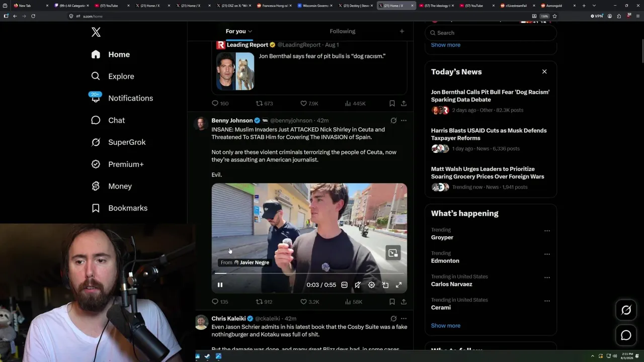Open Benny Johnson's profile avatar
The width and height of the screenshot is (644, 362).
pos(201,124)
